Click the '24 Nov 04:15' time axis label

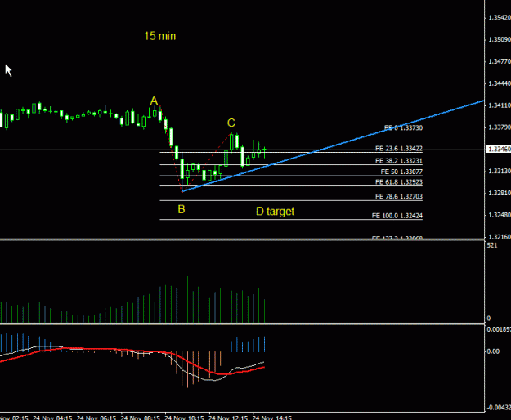point(52,418)
